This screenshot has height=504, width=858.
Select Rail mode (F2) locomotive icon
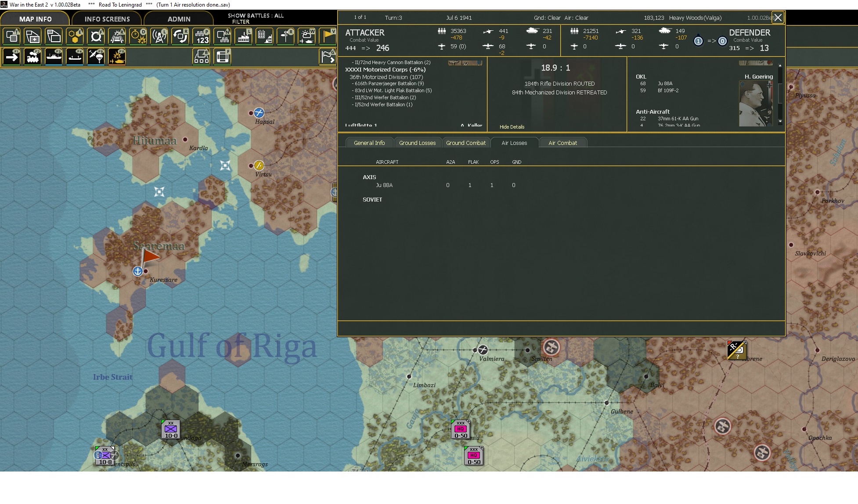33,57
